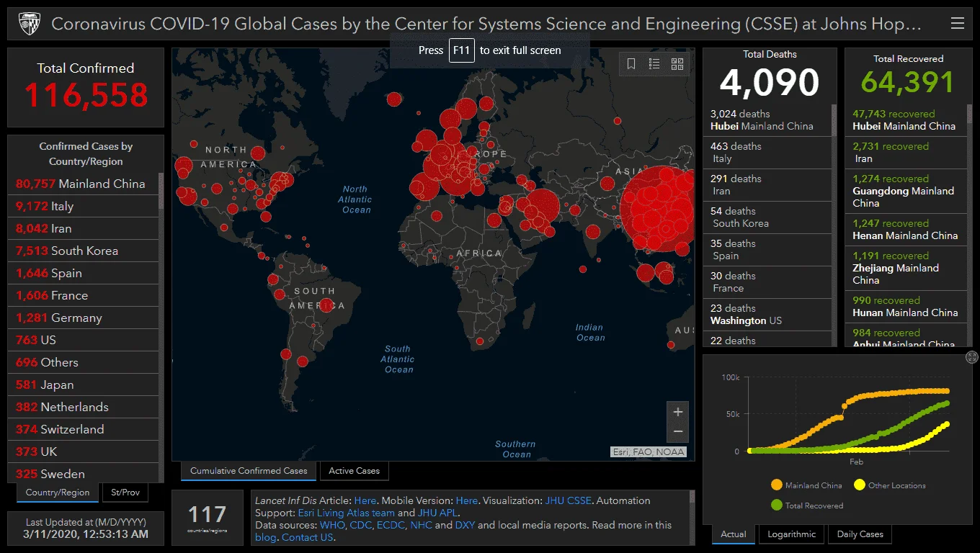This screenshot has width=980, height=553.
Task: Open the Lancet article Here link
Action: tap(365, 500)
